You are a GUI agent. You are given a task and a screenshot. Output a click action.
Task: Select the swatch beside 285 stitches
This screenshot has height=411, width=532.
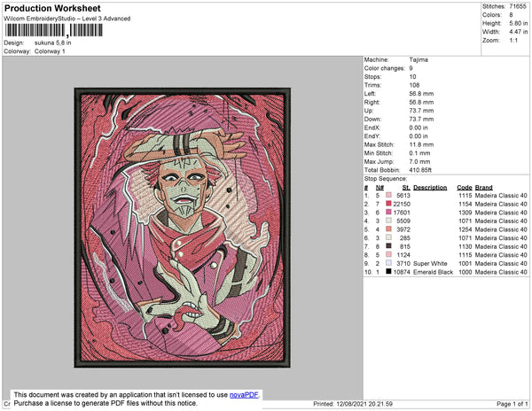click(x=388, y=237)
